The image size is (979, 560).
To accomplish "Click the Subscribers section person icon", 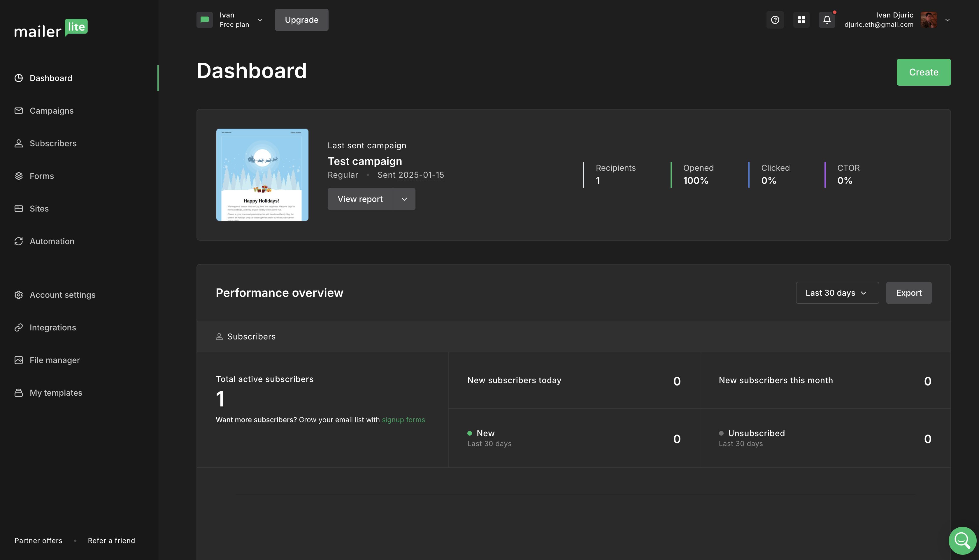I will (x=219, y=337).
